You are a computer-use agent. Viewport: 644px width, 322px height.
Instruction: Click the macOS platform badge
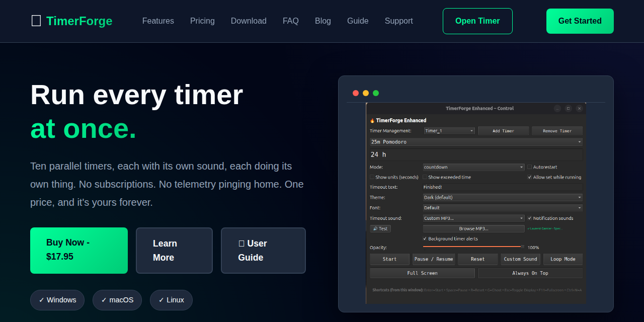117,300
